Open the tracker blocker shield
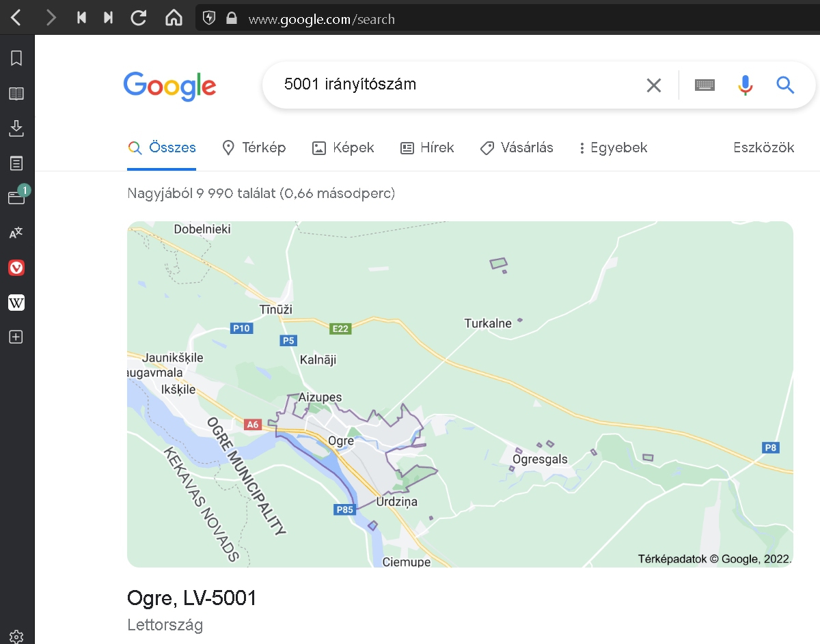 point(210,18)
